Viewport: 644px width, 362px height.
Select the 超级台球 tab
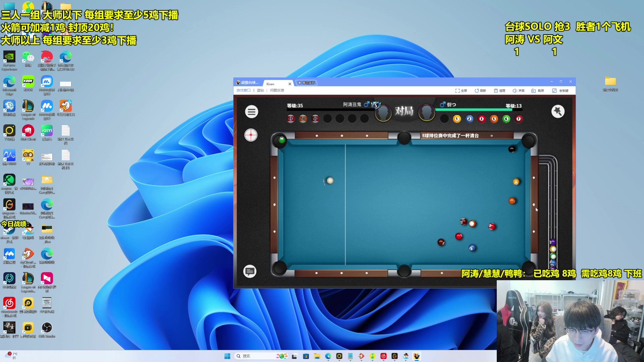248,82
